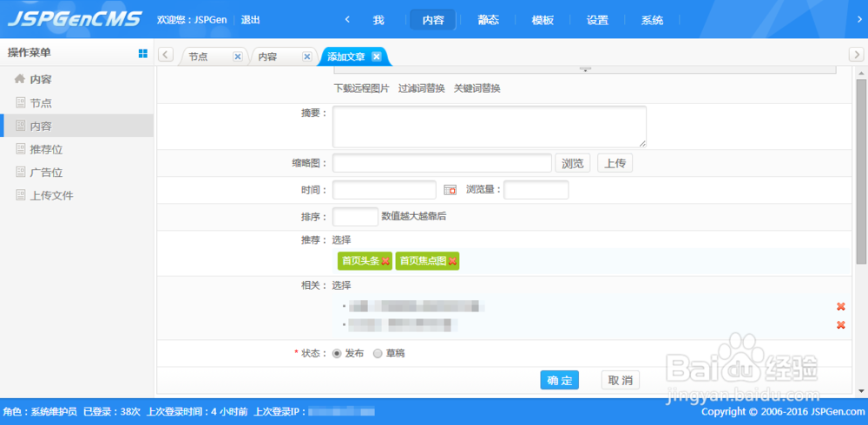Click the list icon beside 推荐位

point(21,149)
